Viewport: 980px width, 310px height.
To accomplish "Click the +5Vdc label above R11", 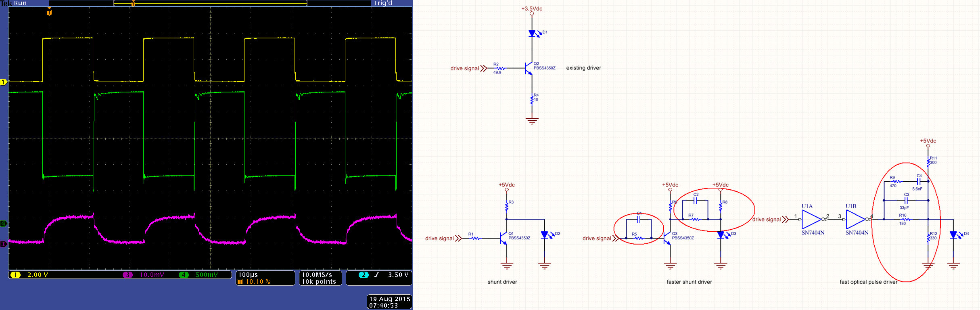I will coord(928,141).
